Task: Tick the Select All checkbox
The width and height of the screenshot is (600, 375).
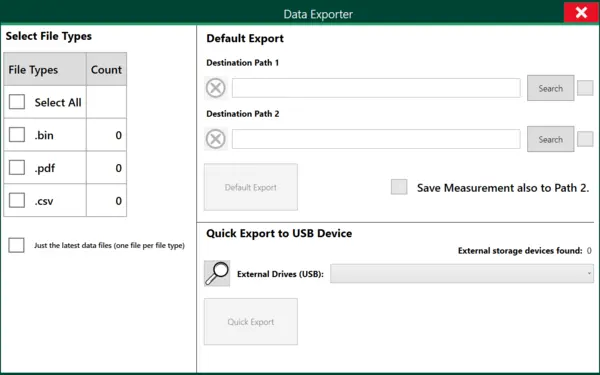Action: pyautogui.click(x=17, y=102)
